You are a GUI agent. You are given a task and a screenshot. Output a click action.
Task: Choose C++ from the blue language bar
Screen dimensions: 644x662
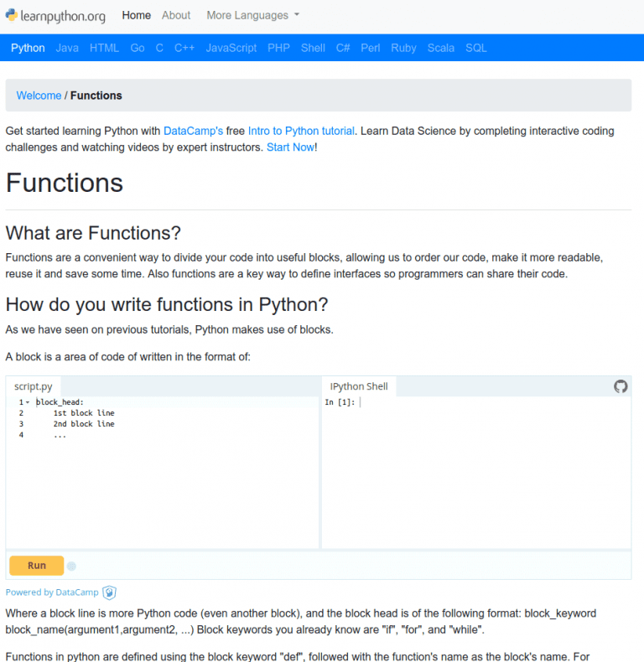coord(184,48)
